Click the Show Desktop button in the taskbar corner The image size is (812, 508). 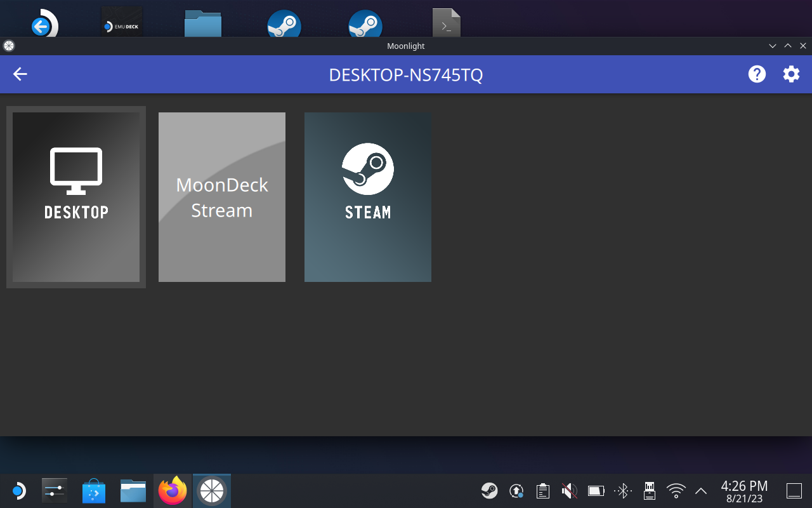pyautogui.click(x=794, y=491)
